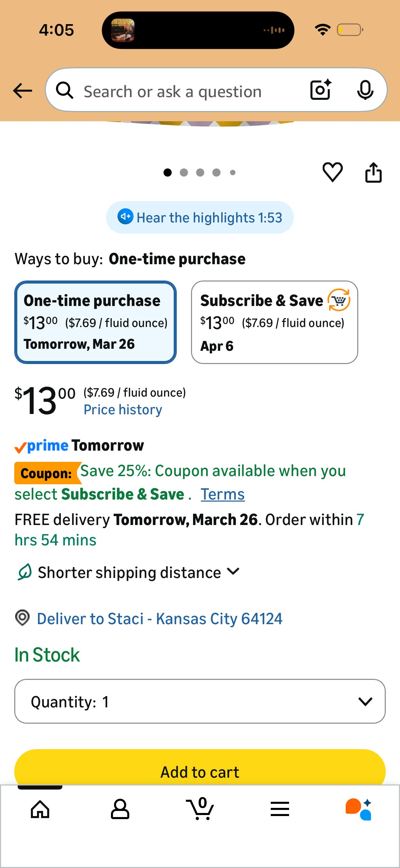Open the account profile icon

coord(120,809)
